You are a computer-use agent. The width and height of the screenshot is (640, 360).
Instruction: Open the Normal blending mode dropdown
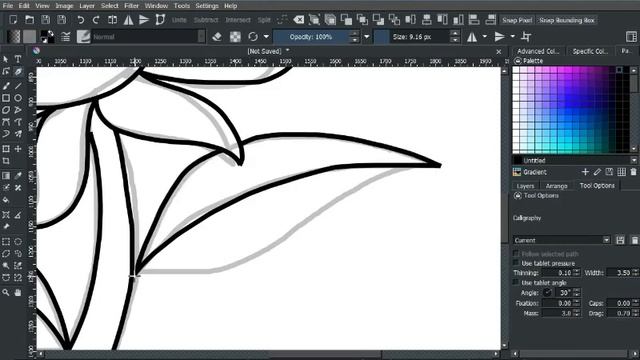coord(148,37)
